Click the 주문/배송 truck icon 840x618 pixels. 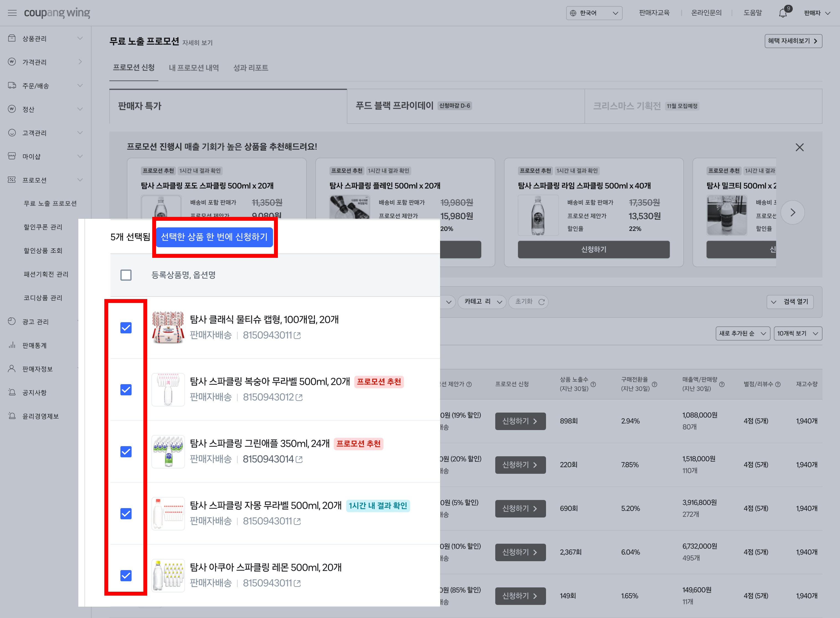tap(12, 85)
